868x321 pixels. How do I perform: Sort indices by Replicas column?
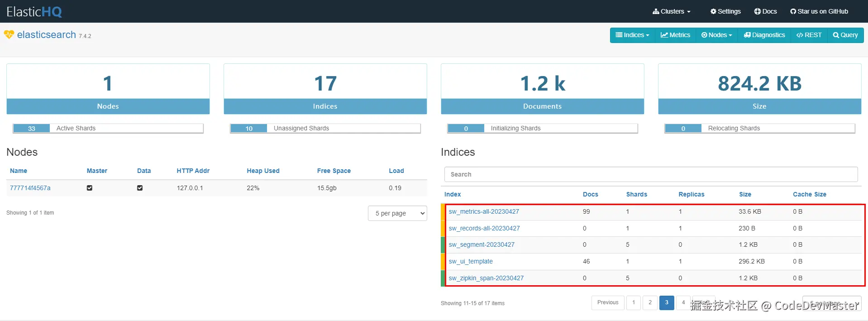pyautogui.click(x=692, y=194)
